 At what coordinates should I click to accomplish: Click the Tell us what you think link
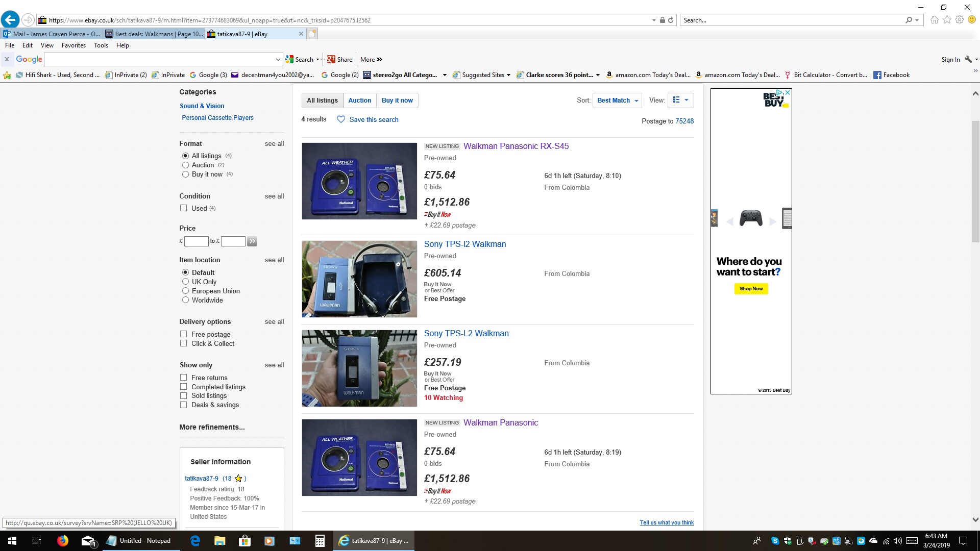[667, 522]
